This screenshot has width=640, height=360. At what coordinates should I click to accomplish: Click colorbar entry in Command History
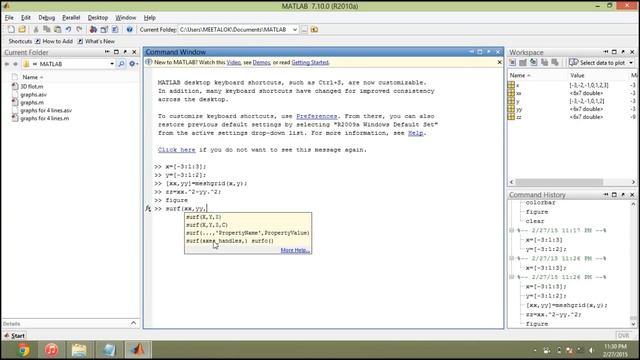coord(540,203)
